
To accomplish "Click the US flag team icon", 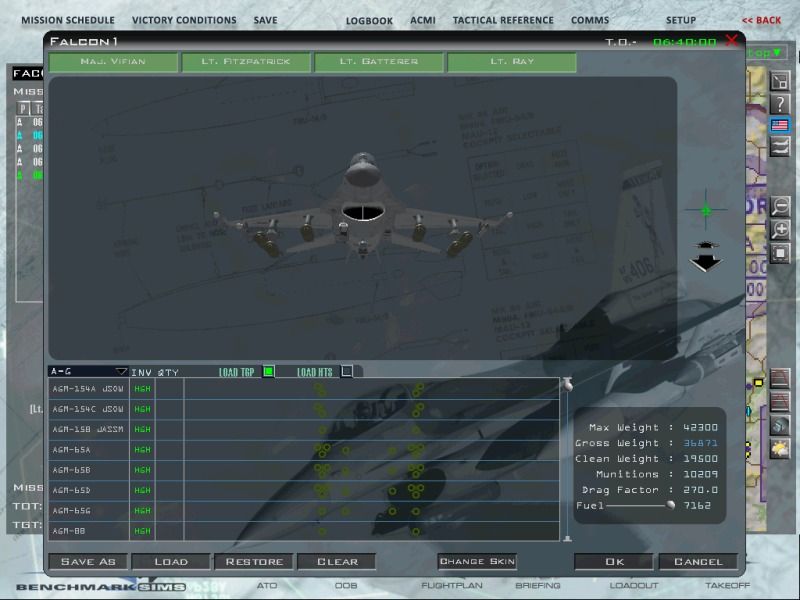I will pyautogui.click(x=780, y=125).
